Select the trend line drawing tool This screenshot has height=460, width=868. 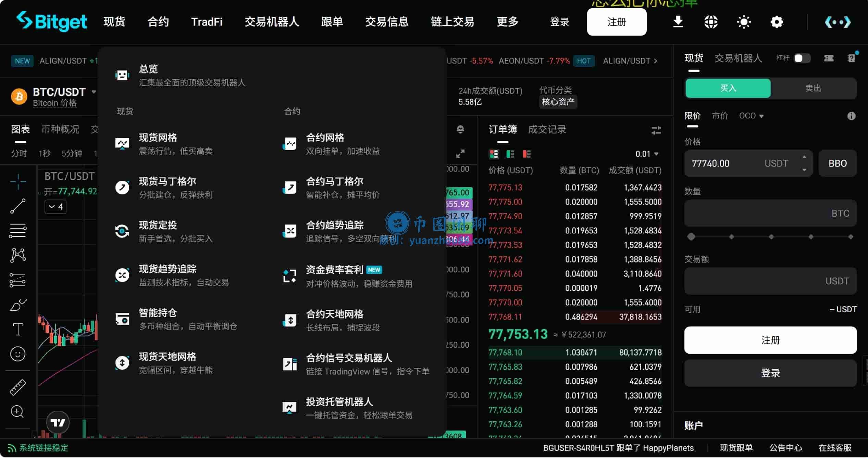click(18, 206)
